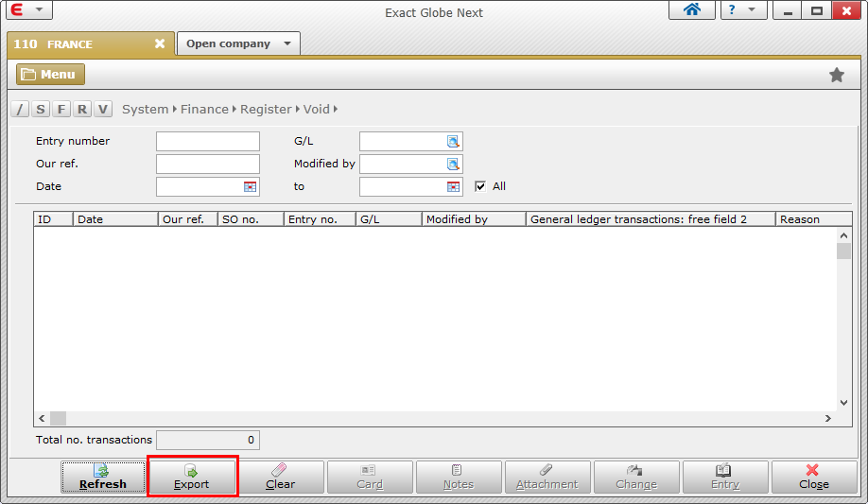The height and width of the screenshot is (504, 868).
Task: Sort by Reason column header
Action: coord(814,219)
